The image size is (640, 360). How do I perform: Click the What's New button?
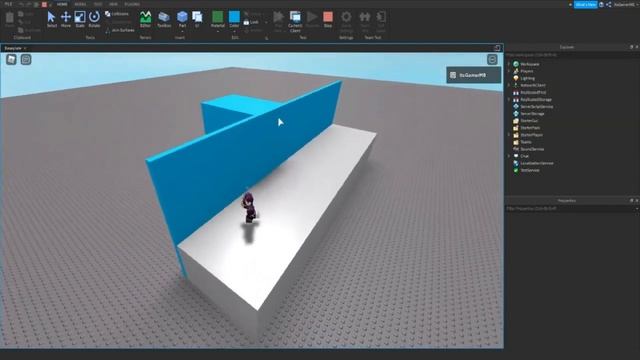[585, 4]
